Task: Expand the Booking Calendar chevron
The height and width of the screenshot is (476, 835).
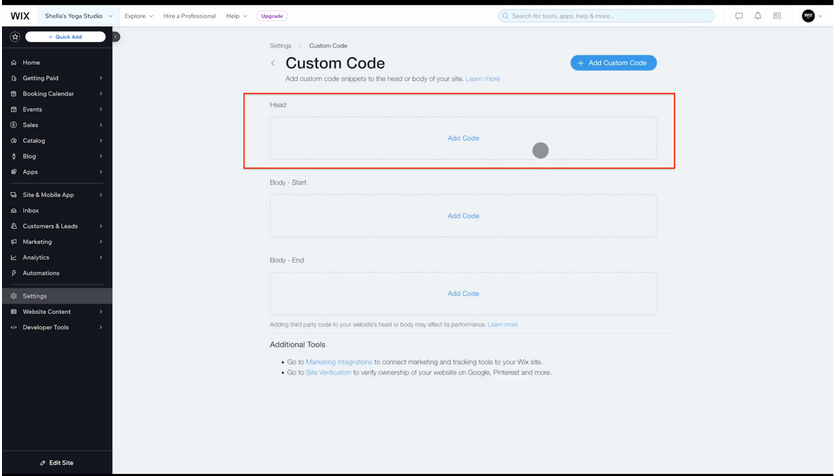Action: [x=101, y=94]
